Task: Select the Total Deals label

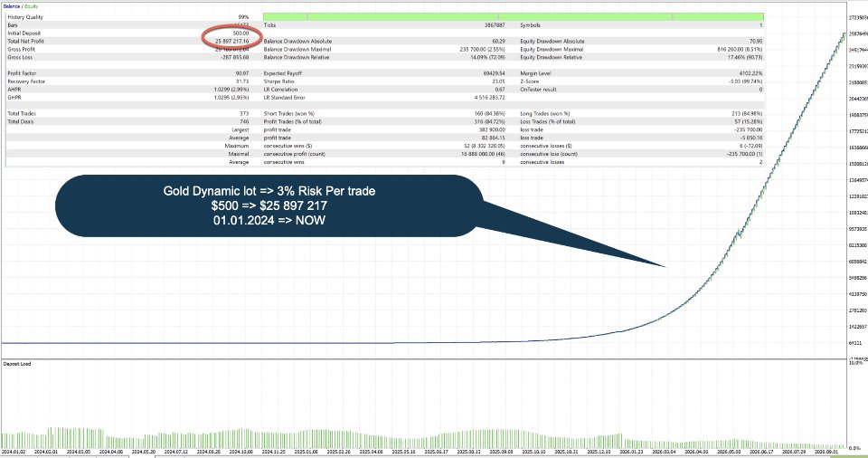Action: pos(21,121)
